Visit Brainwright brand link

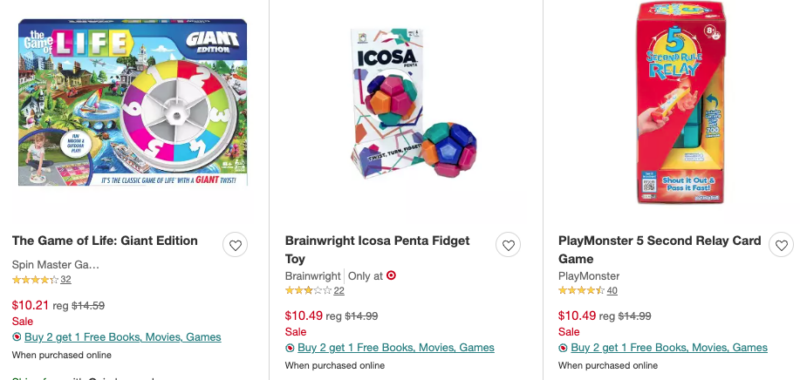click(x=313, y=276)
